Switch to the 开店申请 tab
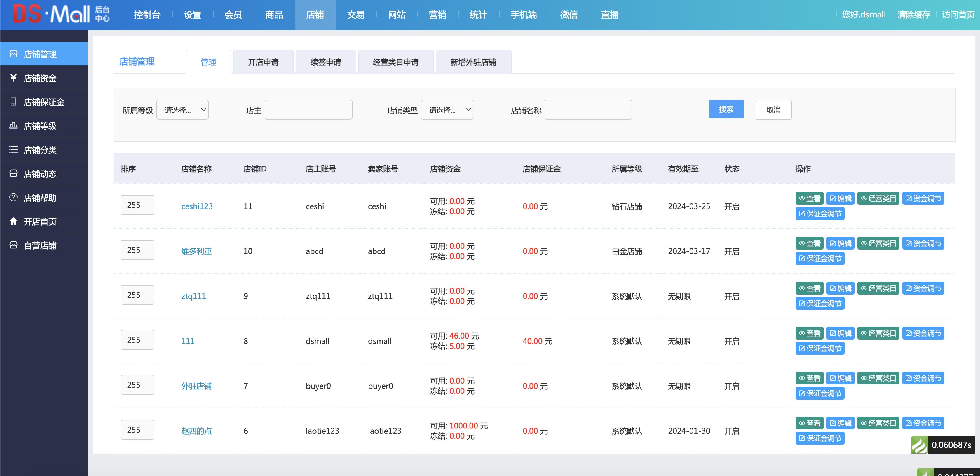The width and height of the screenshot is (980, 476). pos(263,62)
